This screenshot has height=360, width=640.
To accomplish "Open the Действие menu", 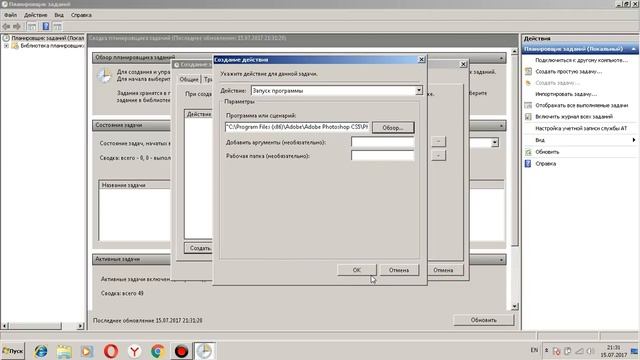I will tap(36, 15).
